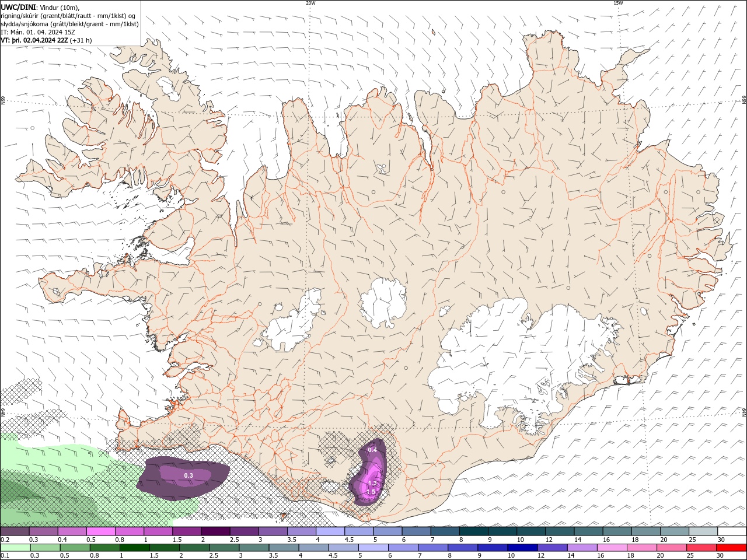Pick the bright pink snow-scale swatch labeled 0.5
This screenshot has width=747, height=560.
tap(100, 531)
